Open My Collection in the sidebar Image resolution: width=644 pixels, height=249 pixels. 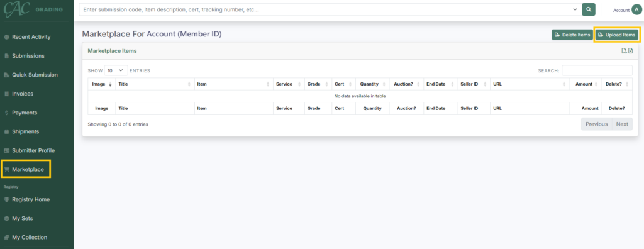pos(30,237)
